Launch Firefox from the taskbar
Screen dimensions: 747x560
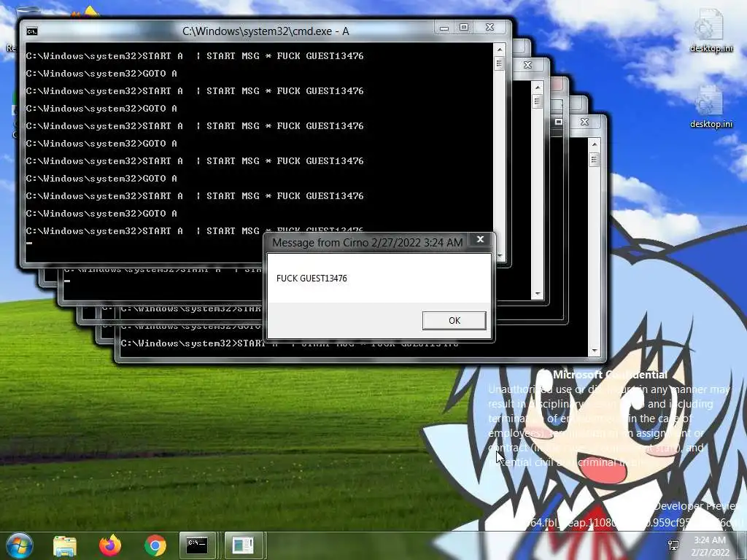[110, 545]
